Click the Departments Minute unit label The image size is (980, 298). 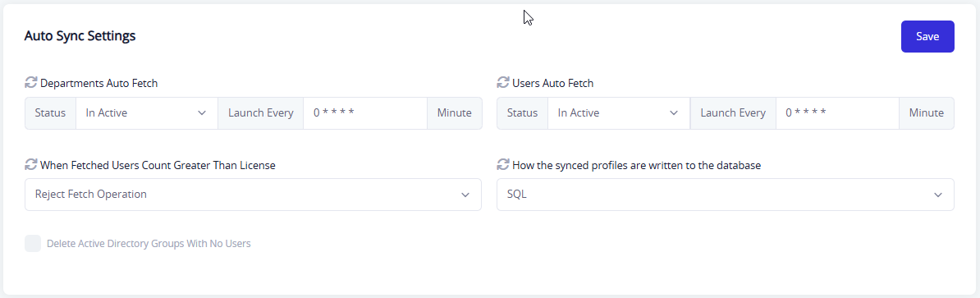(455, 113)
